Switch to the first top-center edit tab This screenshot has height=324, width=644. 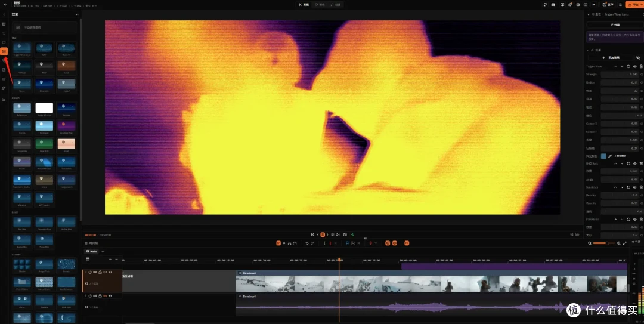pyautogui.click(x=304, y=5)
